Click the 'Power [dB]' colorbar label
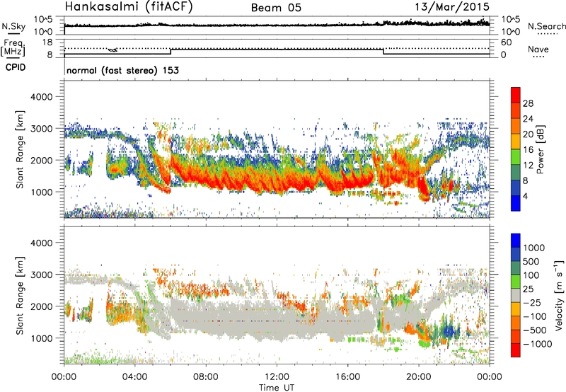 pos(540,149)
